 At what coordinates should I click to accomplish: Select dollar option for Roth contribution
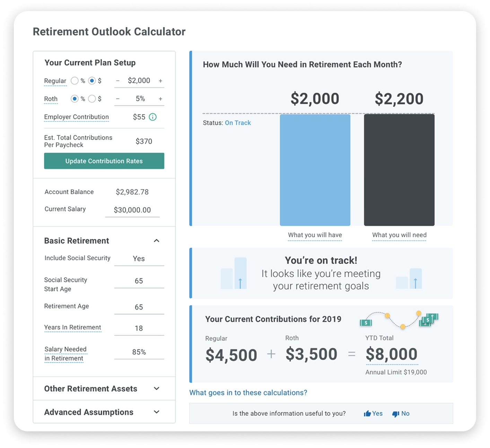[92, 99]
